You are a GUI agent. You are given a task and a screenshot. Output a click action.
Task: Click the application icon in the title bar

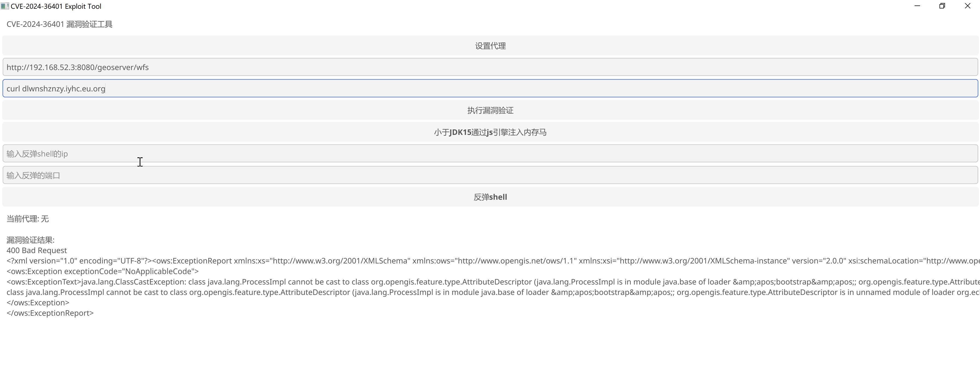pos(5,6)
